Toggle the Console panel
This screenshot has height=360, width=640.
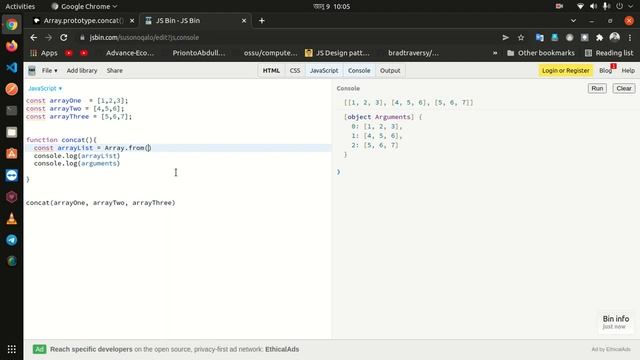point(359,71)
